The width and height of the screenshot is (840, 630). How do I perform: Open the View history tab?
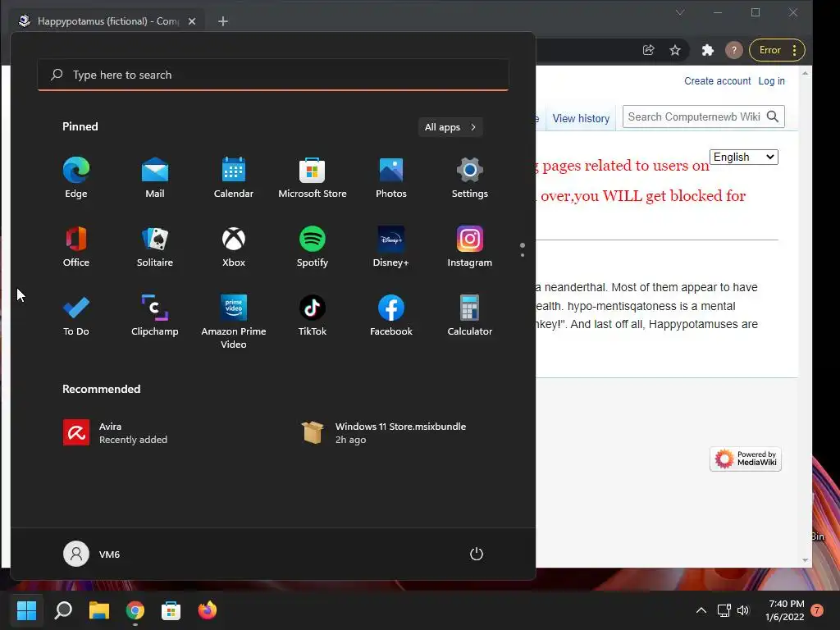(x=581, y=118)
